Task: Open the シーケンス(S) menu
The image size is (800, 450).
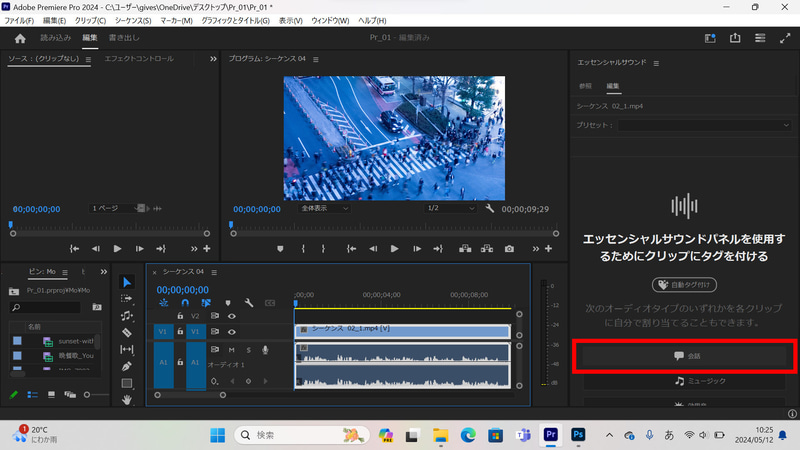Action: click(x=133, y=20)
